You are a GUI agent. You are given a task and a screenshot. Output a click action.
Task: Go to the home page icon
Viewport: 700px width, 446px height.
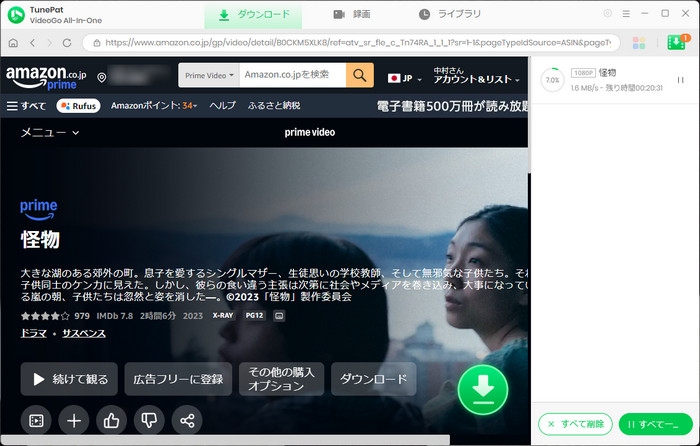point(13,43)
